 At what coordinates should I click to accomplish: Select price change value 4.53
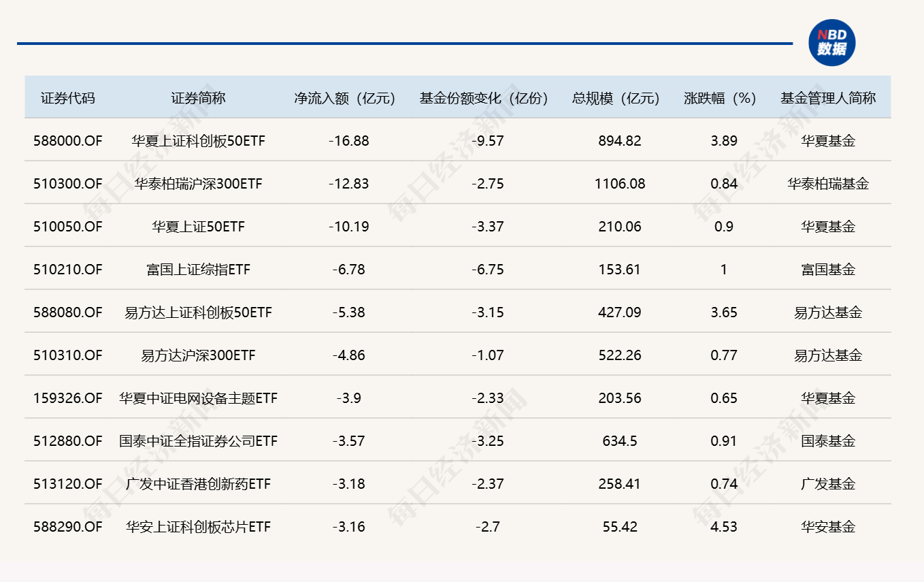point(724,527)
